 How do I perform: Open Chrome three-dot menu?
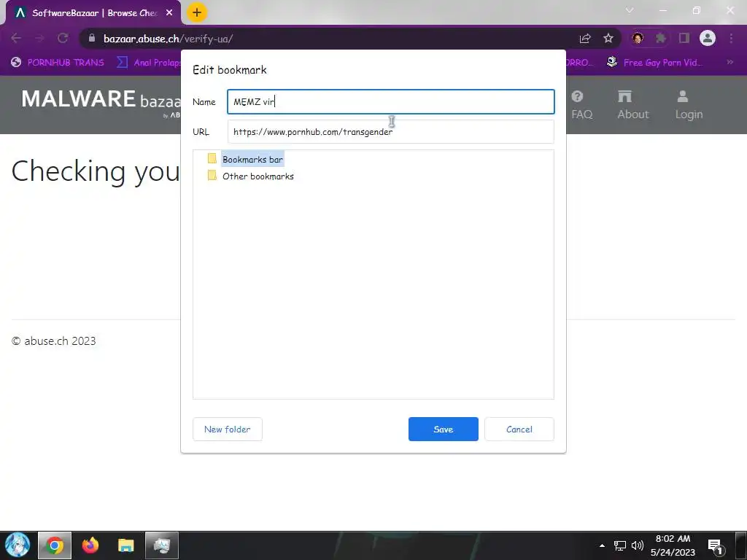point(731,38)
